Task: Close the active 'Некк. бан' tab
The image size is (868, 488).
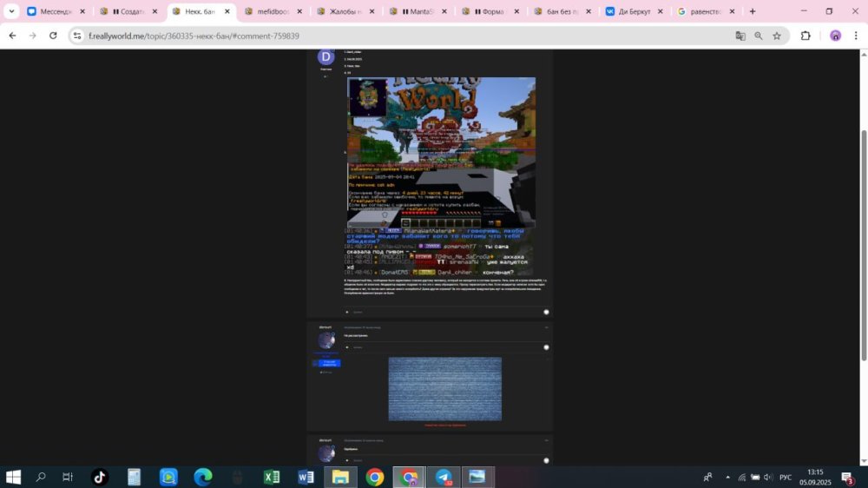Action: [227, 11]
